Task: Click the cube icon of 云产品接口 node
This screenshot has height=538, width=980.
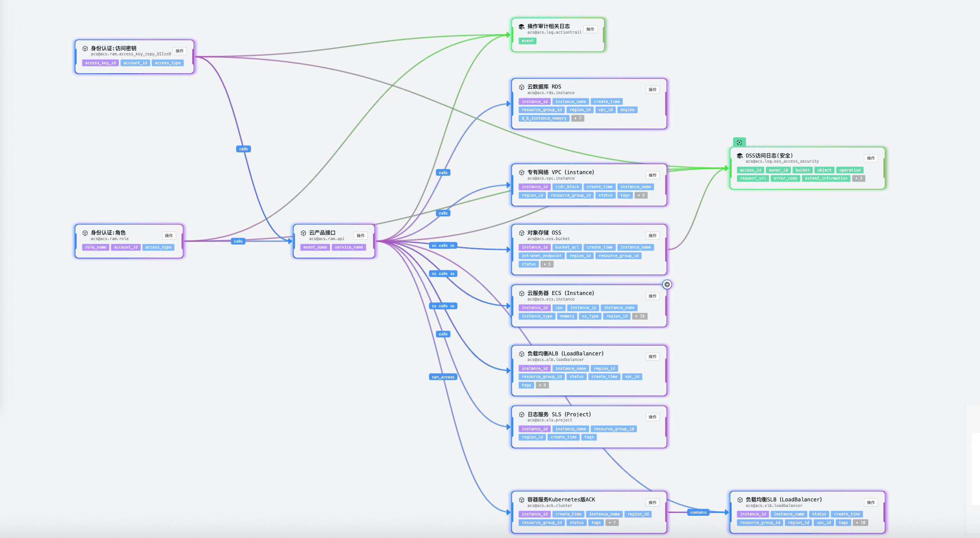Action: point(303,233)
